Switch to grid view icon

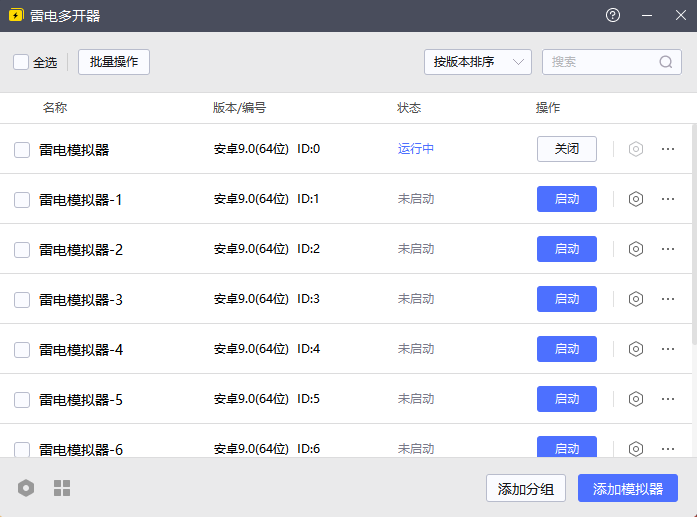click(x=62, y=488)
